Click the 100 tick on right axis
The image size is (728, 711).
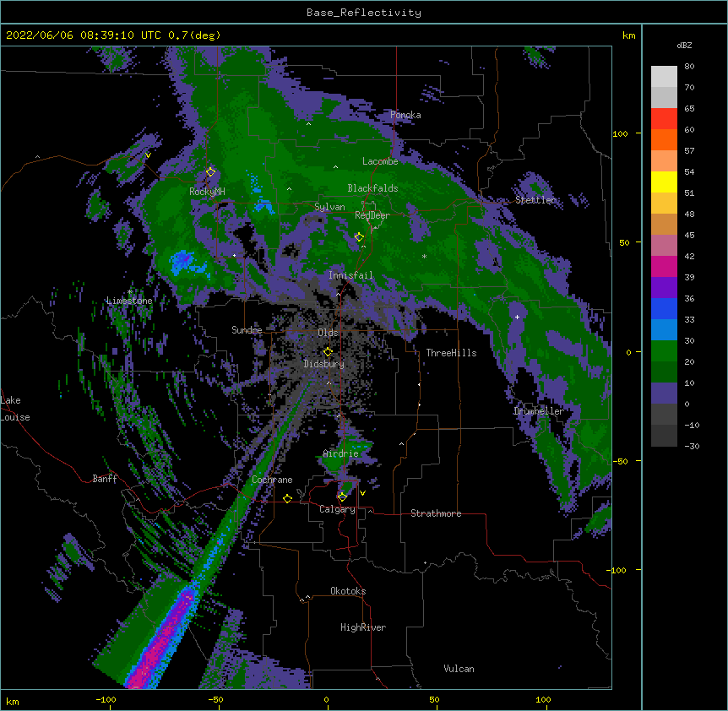[x=620, y=133]
